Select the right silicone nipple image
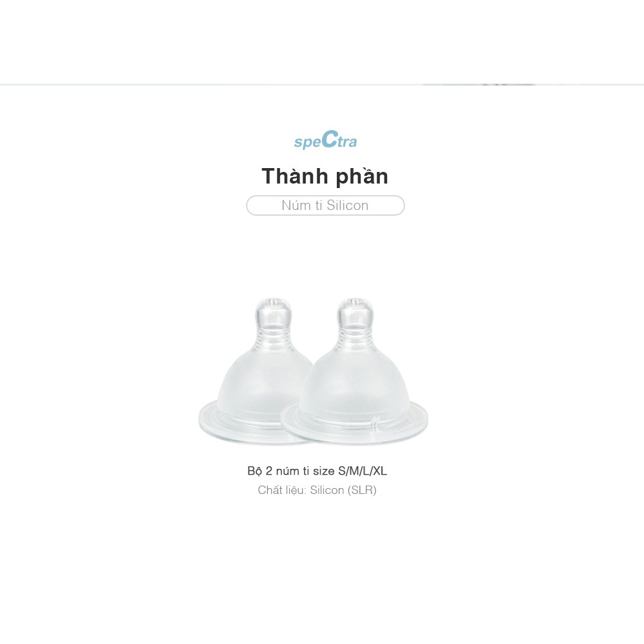 click(354, 372)
